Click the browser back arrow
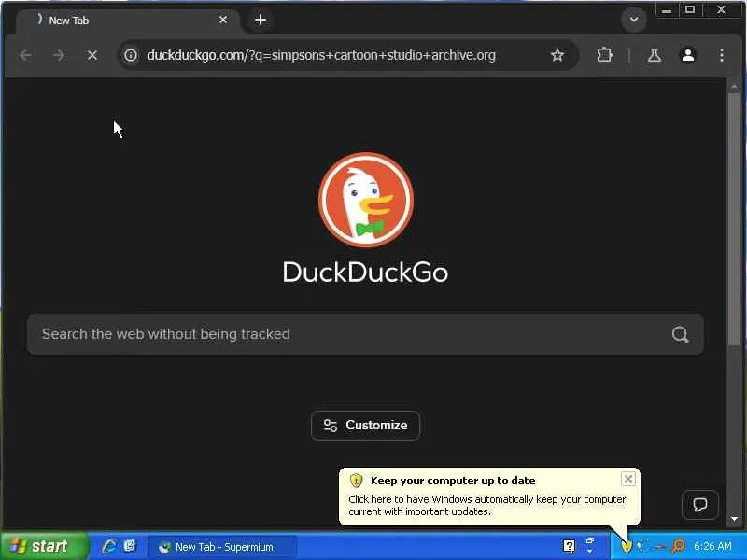Image resolution: width=747 pixels, height=560 pixels. click(x=26, y=55)
